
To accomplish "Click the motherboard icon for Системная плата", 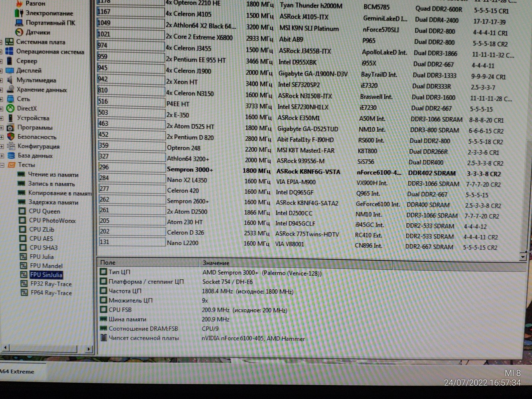I will [x=10, y=42].
